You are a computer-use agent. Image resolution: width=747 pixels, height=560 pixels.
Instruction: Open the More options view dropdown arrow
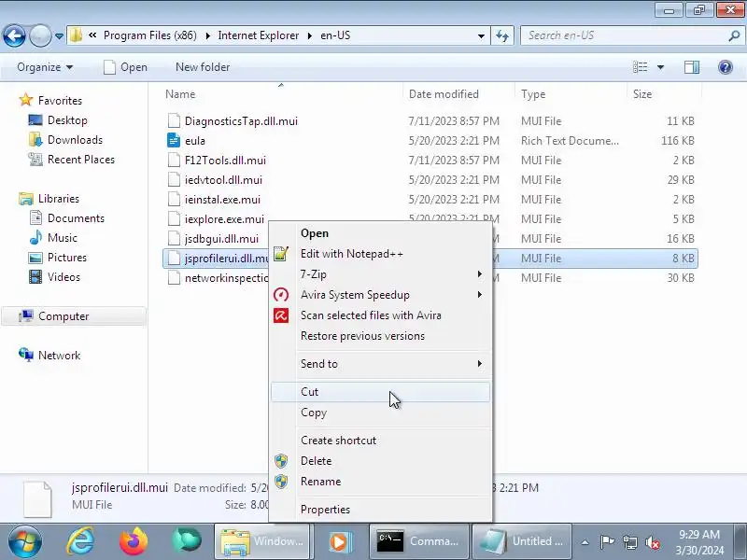660,67
